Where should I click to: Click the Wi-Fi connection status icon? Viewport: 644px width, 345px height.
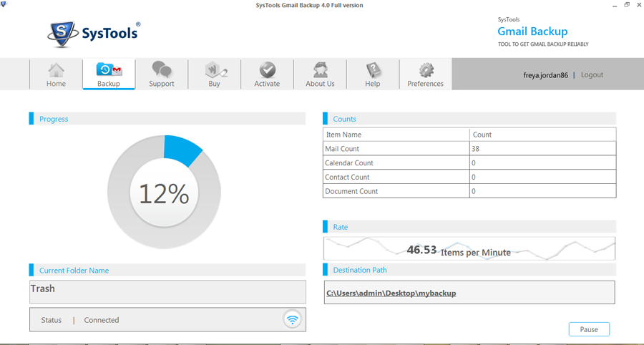coord(292,319)
